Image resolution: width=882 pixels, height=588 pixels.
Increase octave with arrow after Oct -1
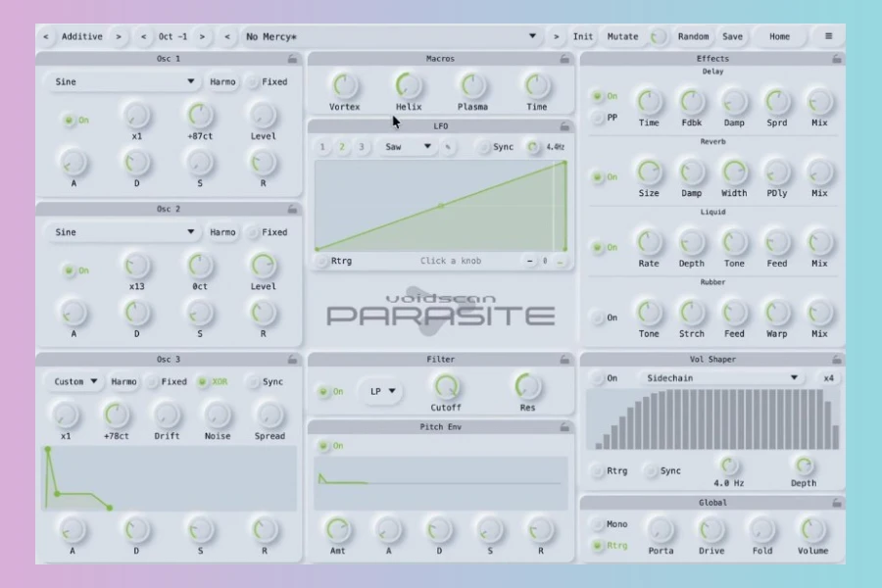point(202,36)
